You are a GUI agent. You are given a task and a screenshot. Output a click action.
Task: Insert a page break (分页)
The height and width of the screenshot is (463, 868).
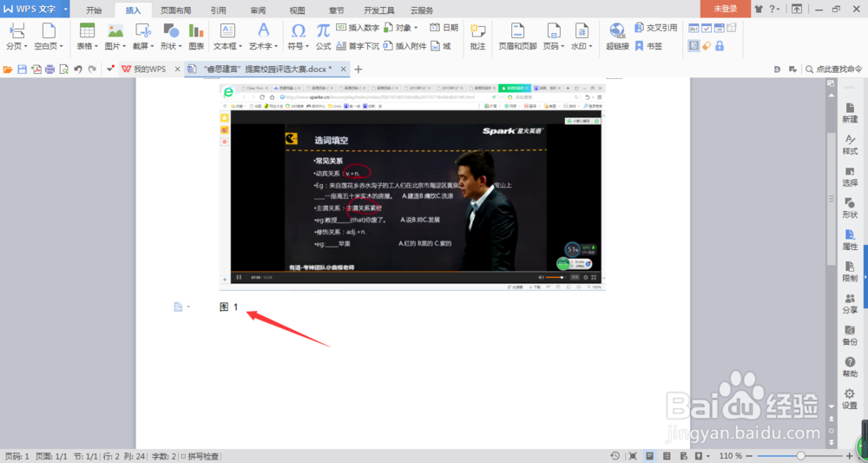point(16,37)
